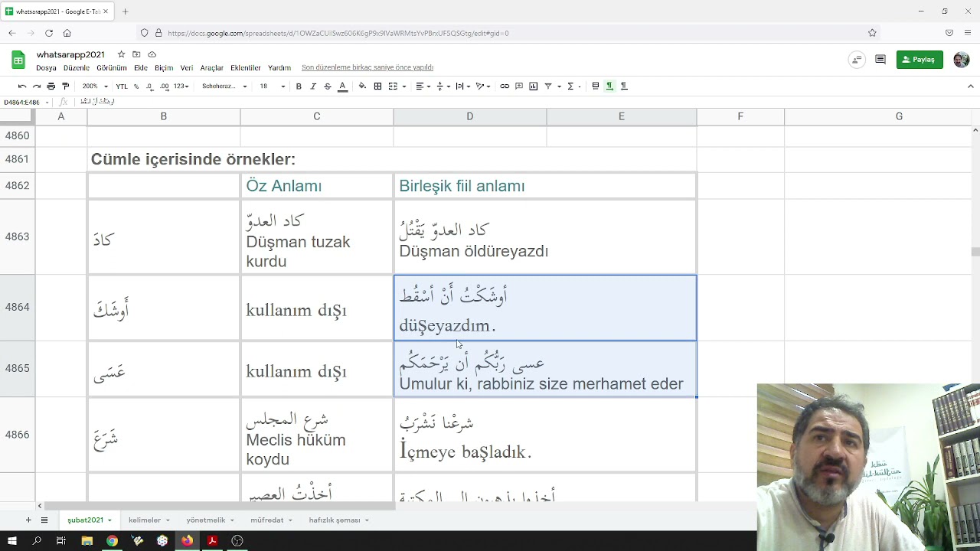
Task: Open the Eklentiler menu
Action: click(x=246, y=68)
